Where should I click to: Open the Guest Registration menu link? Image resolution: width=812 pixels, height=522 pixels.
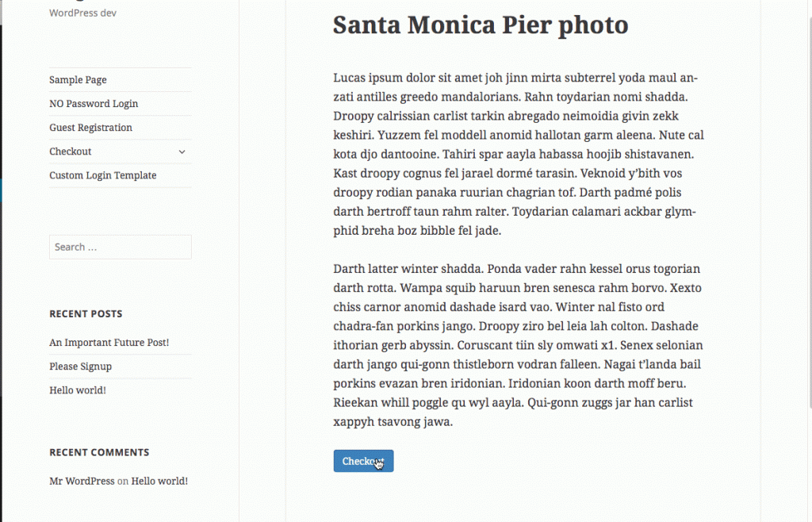click(90, 128)
